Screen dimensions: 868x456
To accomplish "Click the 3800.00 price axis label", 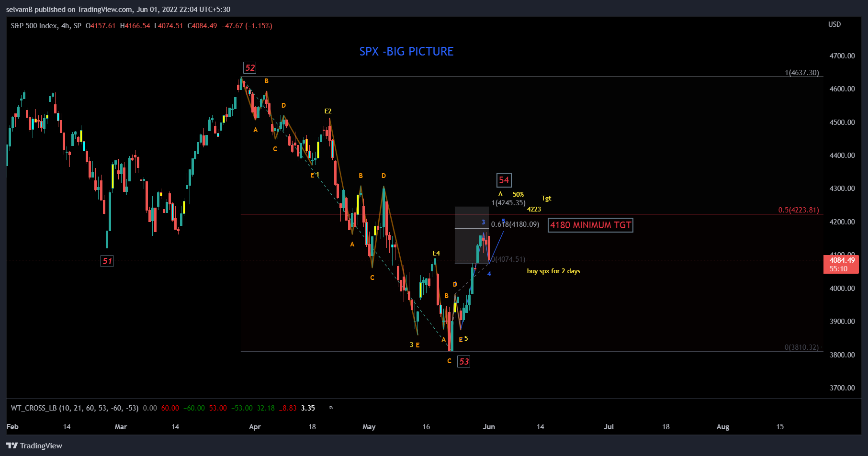I will [842, 355].
